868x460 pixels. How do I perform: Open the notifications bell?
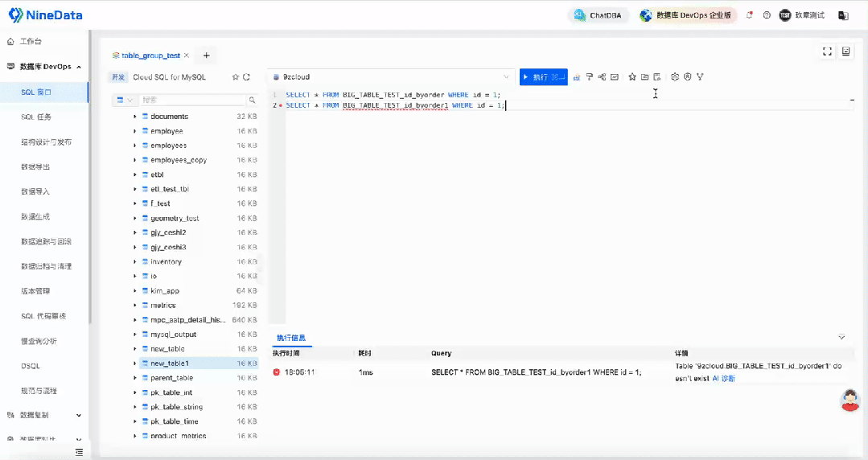(x=749, y=15)
